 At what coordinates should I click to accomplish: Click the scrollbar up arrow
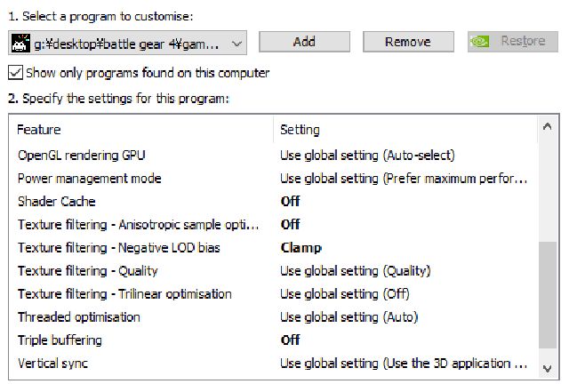pyautogui.click(x=548, y=127)
